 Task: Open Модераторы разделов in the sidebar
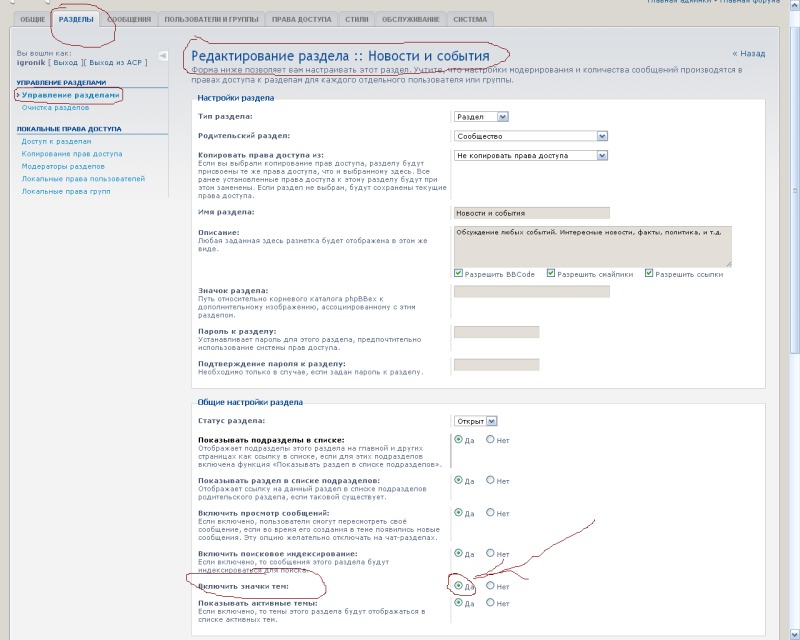coord(63,166)
